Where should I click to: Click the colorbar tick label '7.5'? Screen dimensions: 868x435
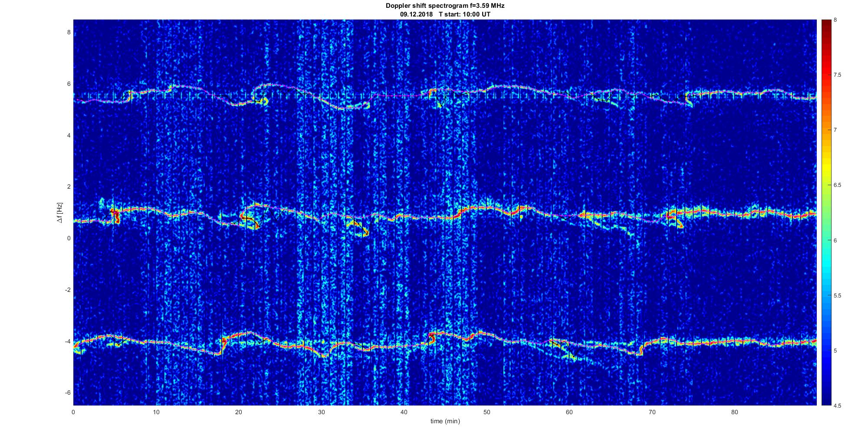(x=837, y=75)
